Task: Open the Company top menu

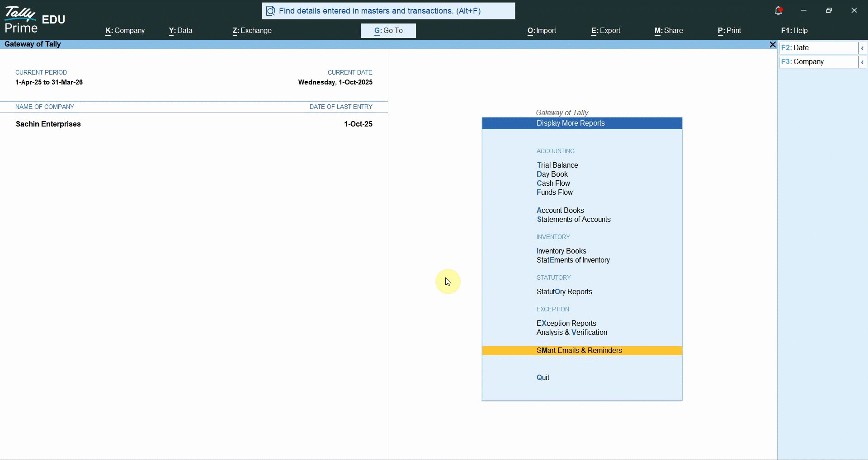Action: (x=125, y=31)
